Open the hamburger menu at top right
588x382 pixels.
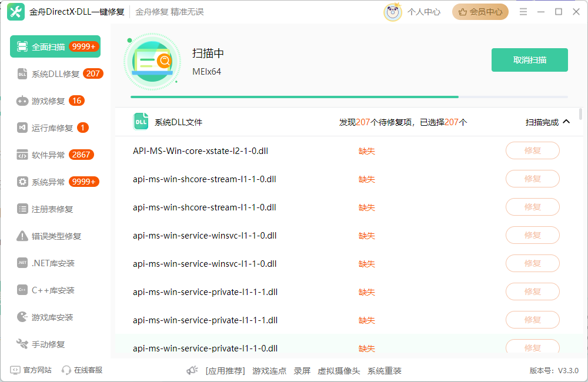(523, 11)
